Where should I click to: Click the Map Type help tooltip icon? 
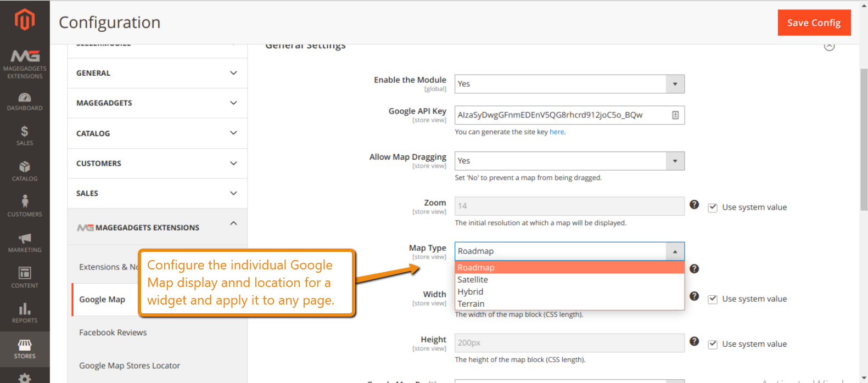[694, 268]
